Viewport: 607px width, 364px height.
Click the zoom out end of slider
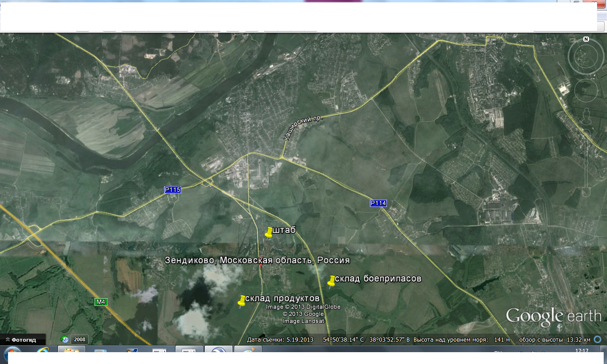click(586, 192)
